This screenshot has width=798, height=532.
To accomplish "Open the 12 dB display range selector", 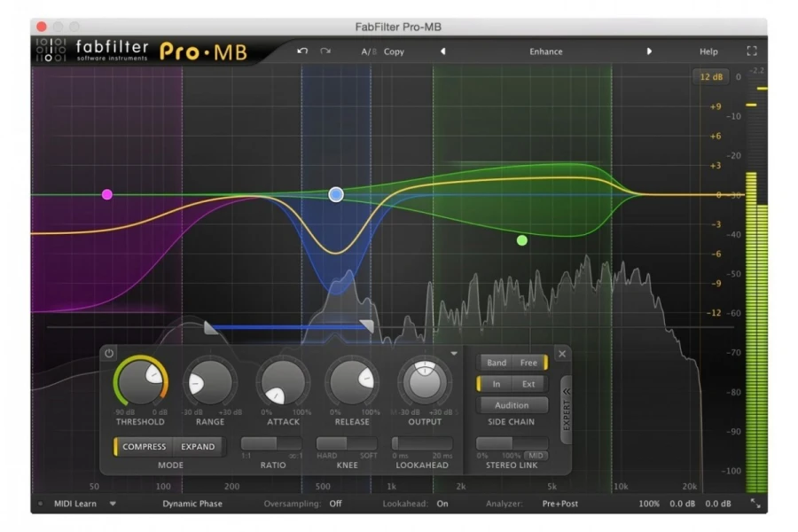I will 711,77.
